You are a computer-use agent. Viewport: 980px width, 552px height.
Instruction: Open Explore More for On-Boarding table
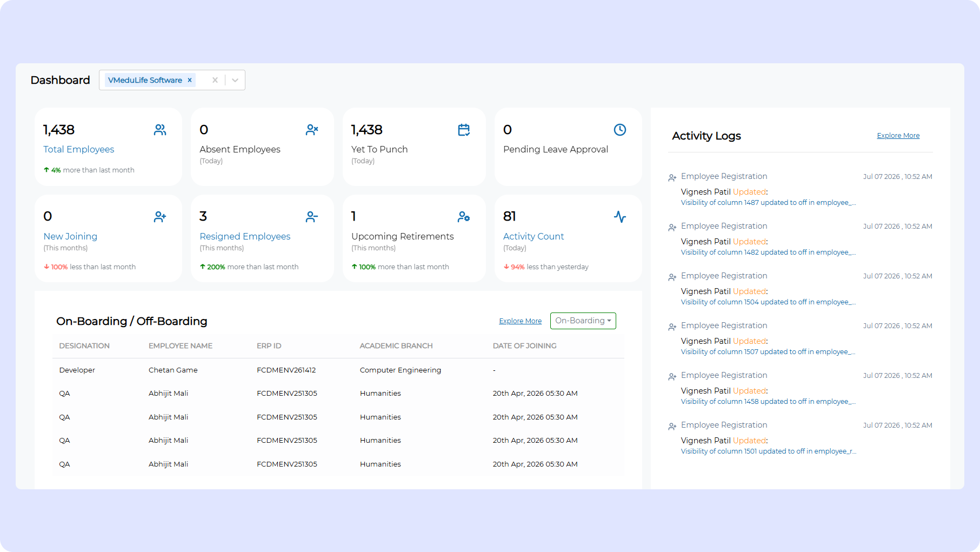tap(520, 321)
